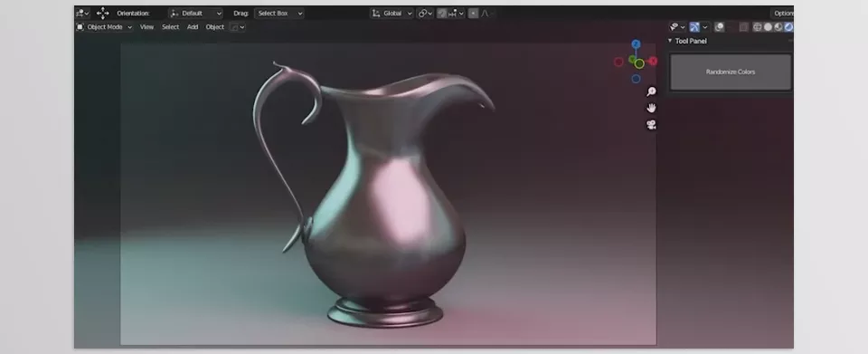Open the Drag Select Box dropdown

click(279, 14)
